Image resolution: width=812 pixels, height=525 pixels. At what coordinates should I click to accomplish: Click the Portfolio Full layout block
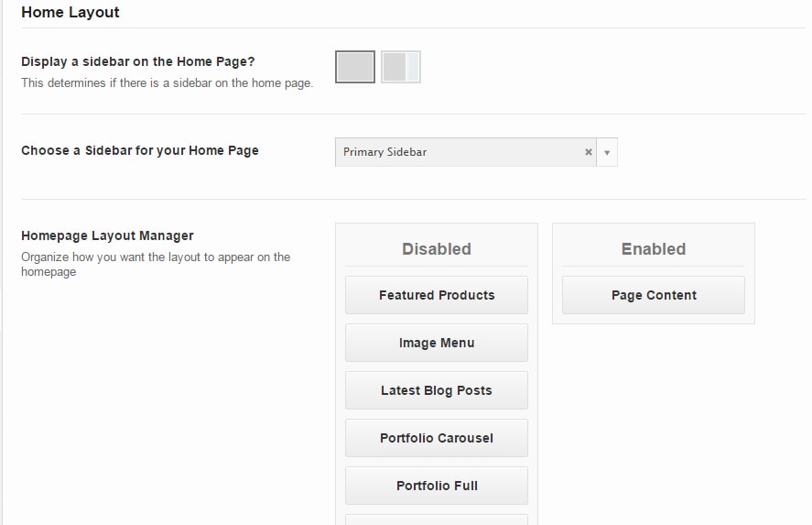pyautogui.click(x=437, y=486)
